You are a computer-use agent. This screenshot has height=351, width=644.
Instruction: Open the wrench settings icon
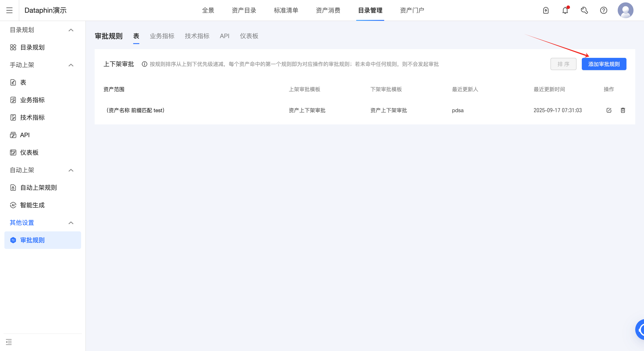(584, 10)
